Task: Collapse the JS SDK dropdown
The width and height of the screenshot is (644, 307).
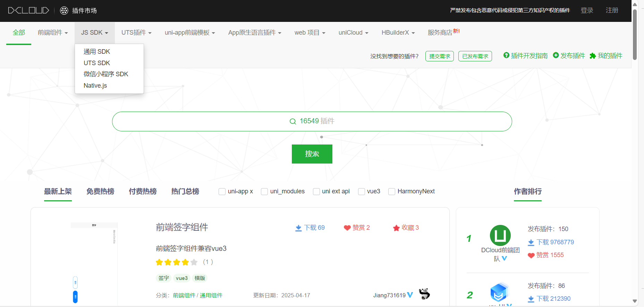Action: 95,33
